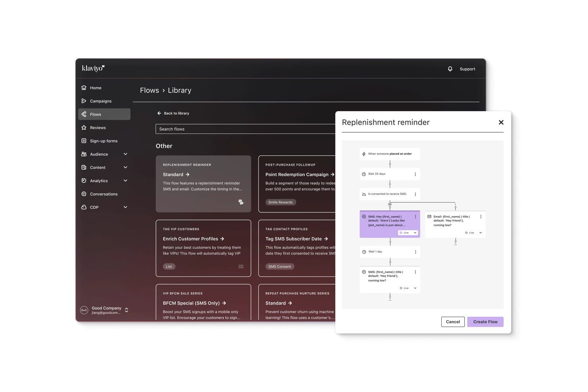This screenshot has height=392, width=588.
Task: Expand the CDP menu chevron
Action: (x=126, y=207)
